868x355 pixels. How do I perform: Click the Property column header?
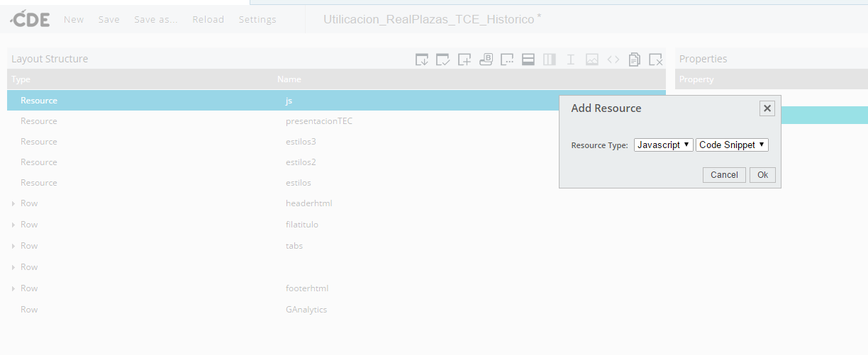coord(696,79)
